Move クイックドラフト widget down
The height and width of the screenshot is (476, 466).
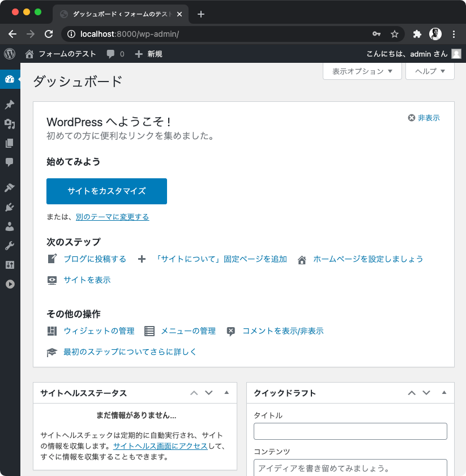(426, 393)
